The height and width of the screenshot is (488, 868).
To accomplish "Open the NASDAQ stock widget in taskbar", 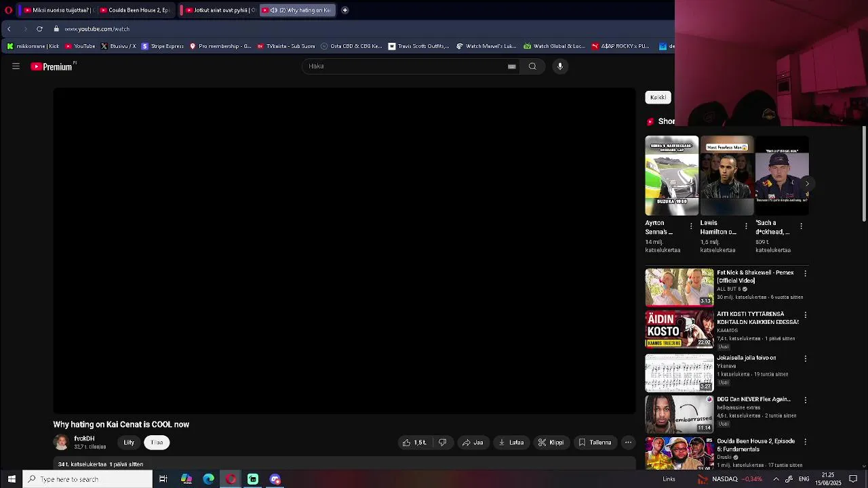I will (x=730, y=479).
